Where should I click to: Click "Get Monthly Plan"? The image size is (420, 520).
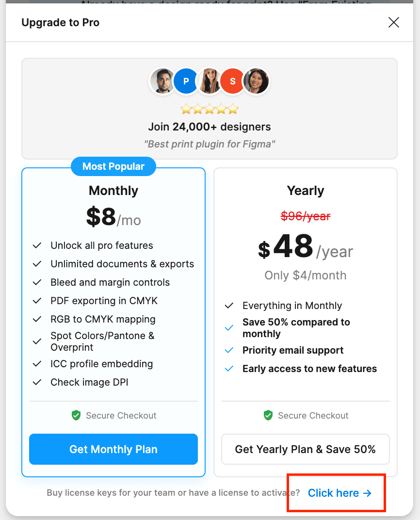point(113,449)
